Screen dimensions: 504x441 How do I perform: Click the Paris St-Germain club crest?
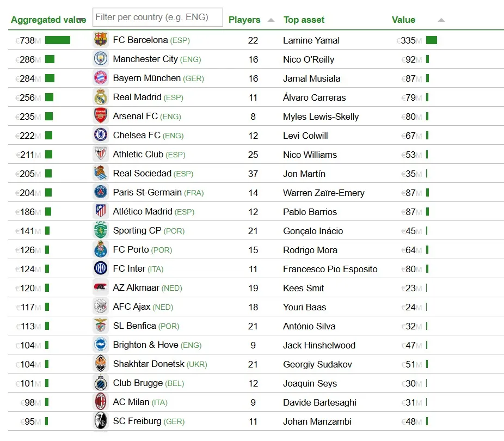pos(101,192)
